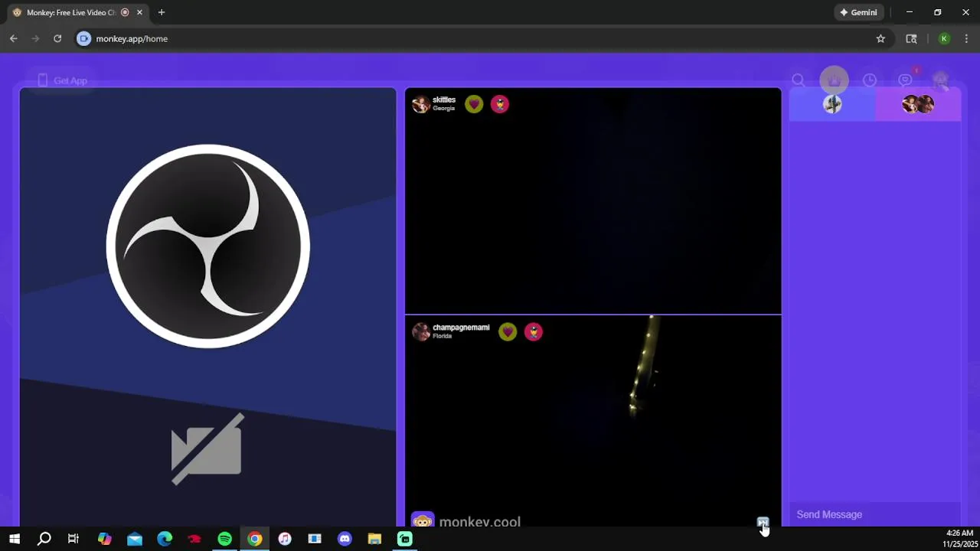Open the Mail app on the taskbar
Viewport: 980px width, 551px height.
coord(135,539)
